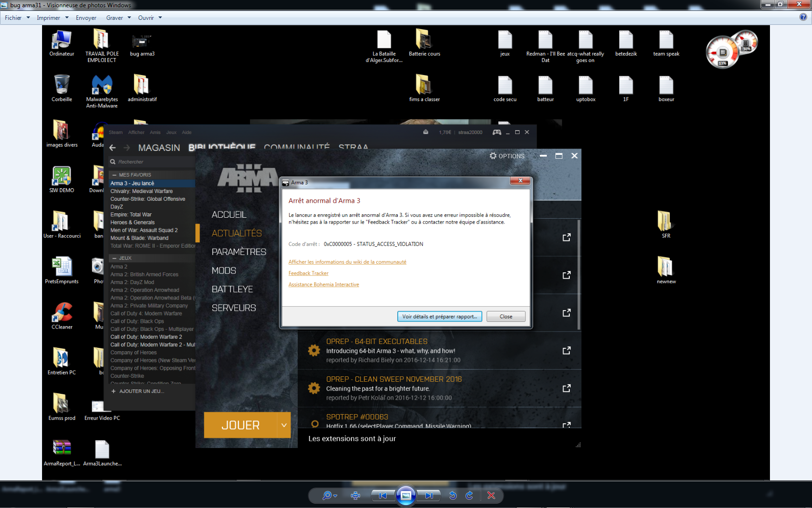
Task: Open PARAMÈTRES in launcher menu
Action: click(x=239, y=252)
